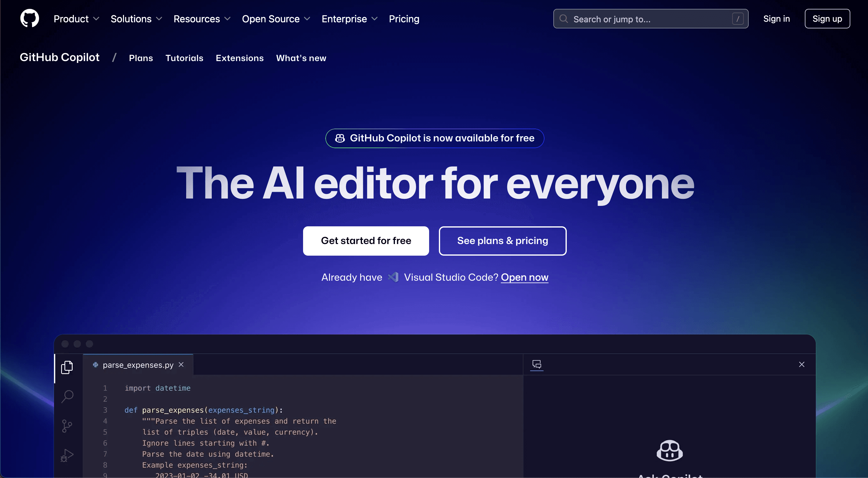Viewport: 868px width, 478px height.
Task: Click the Python file icon on the tab
Action: click(x=95, y=365)
